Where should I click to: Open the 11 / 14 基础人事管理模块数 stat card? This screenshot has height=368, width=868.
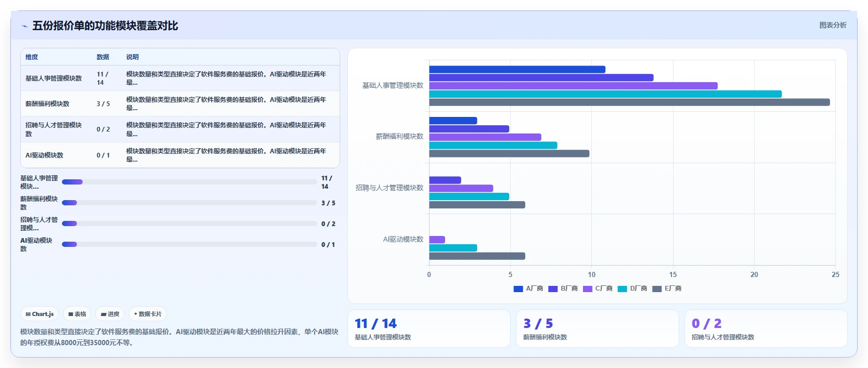429,328
